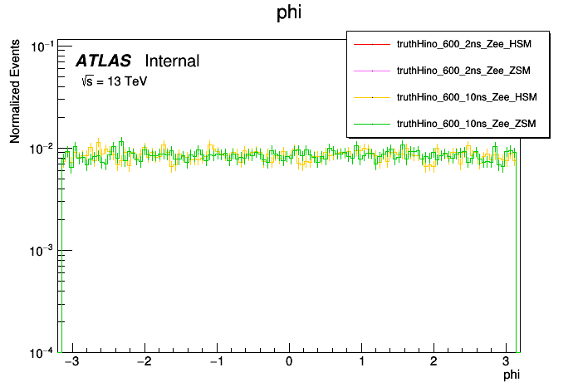Select the y-axis tick label 10⁻³
Screen dimensions: 578x392
coord(42,250)
